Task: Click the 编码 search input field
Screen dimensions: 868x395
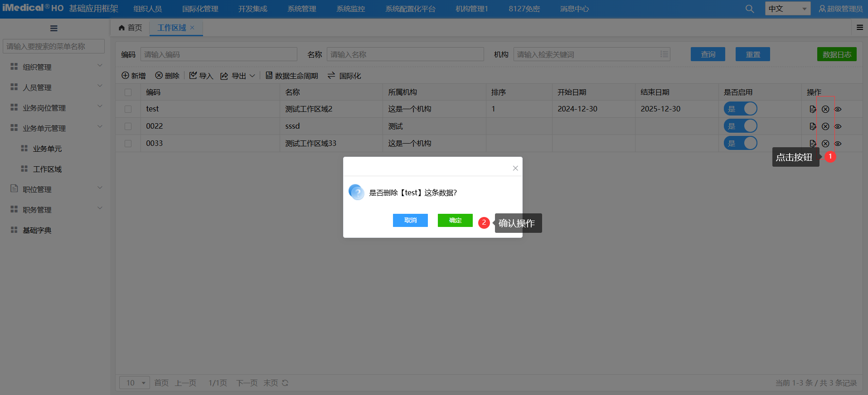Action: [x=218, y=54]
